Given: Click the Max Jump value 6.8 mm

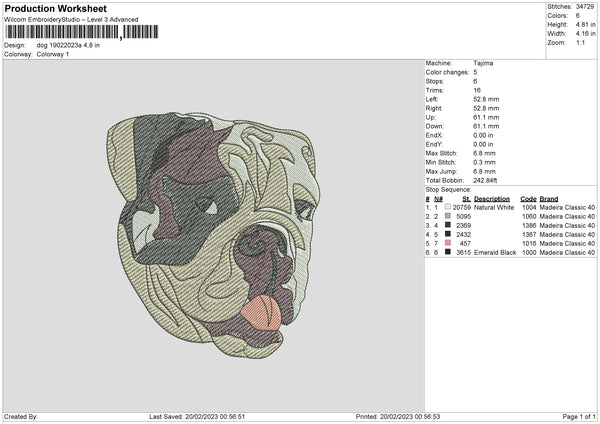Looking at the screenshot, I should tap(484, 171).
